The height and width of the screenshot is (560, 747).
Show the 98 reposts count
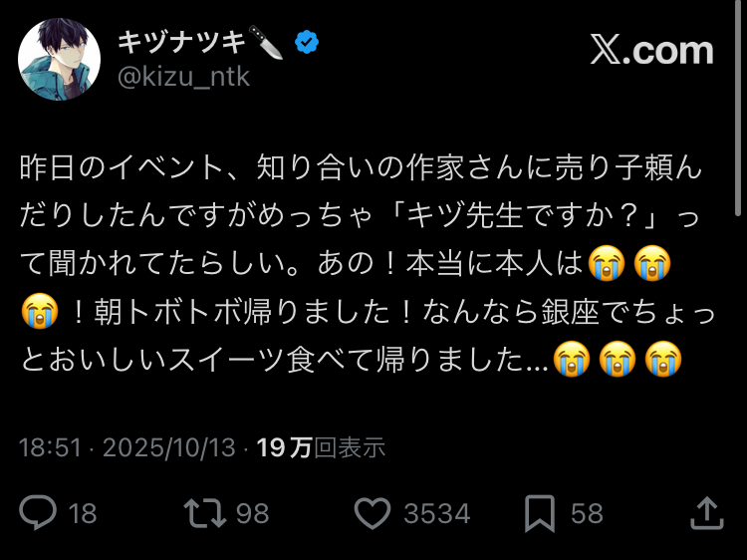tap(253, 513)
